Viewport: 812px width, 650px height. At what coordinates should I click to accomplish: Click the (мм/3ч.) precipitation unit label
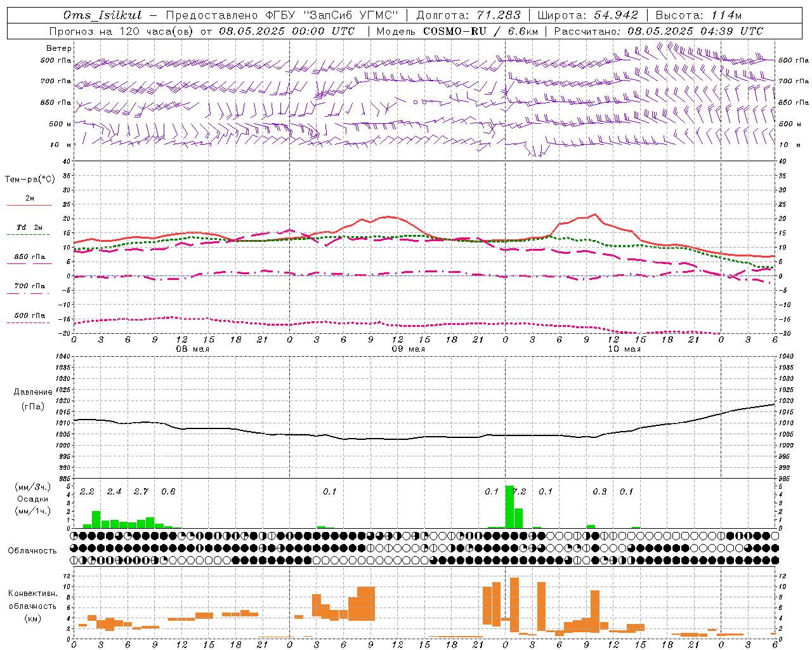point(33,487)
